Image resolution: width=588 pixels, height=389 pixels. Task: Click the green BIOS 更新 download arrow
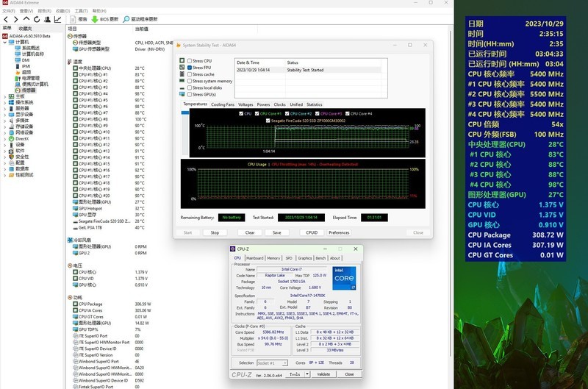coord(95,19)
